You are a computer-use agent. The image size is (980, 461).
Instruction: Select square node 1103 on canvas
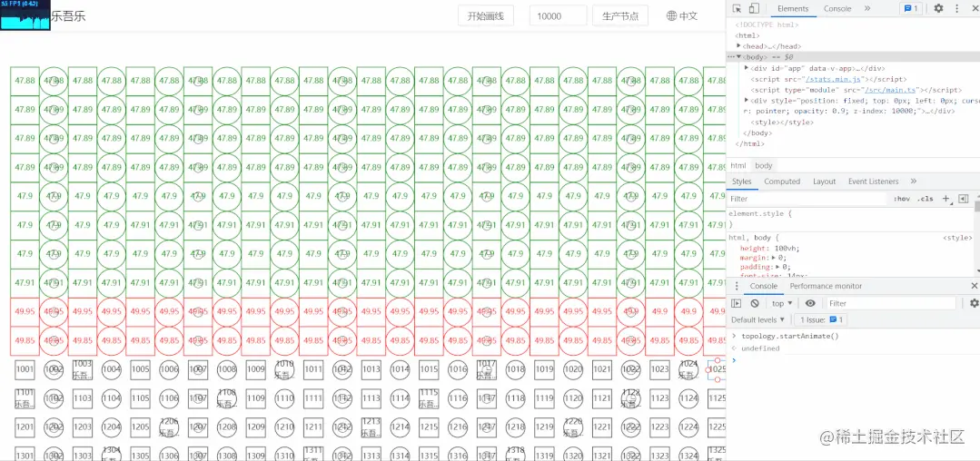[x=83, y=397]
